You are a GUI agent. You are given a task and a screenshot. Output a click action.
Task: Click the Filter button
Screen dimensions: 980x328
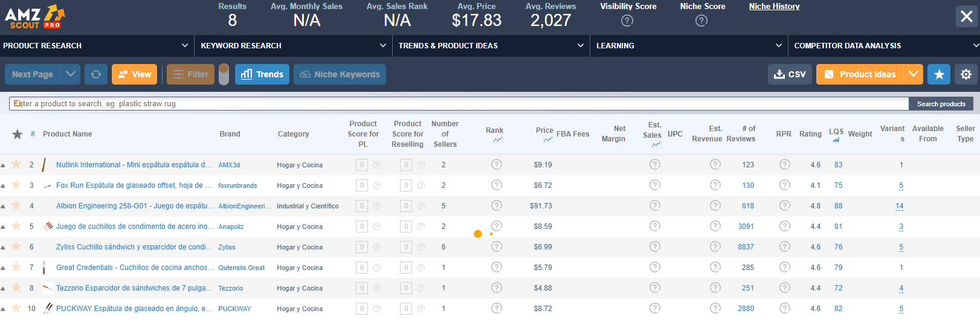coord(190,74)
